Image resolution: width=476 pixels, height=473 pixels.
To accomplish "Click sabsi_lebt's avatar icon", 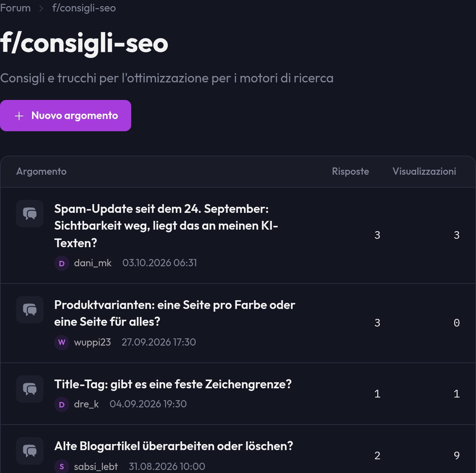I will (62, 466).
